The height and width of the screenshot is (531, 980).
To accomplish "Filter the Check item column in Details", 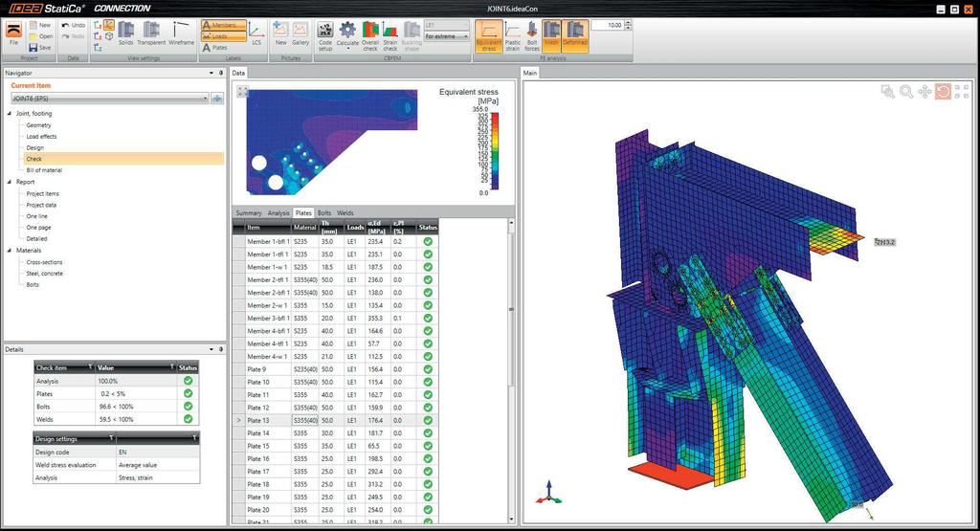I will tap(89, 366).
